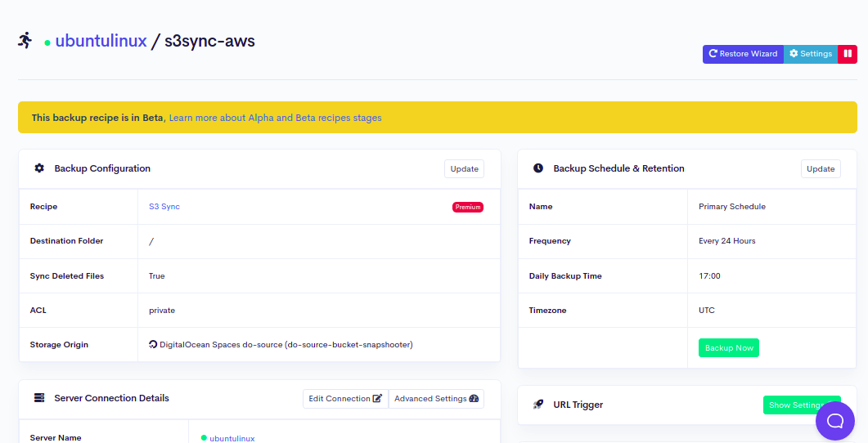Viewport: 868px width, 443px height.
Task: Open Advanced Settings
Action: (436, 399)
